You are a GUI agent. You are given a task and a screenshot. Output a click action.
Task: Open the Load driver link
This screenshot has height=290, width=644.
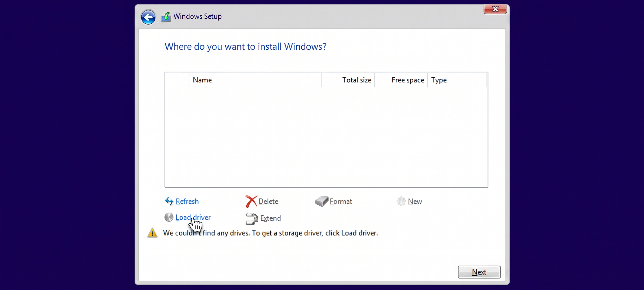[x=193, y=217]
